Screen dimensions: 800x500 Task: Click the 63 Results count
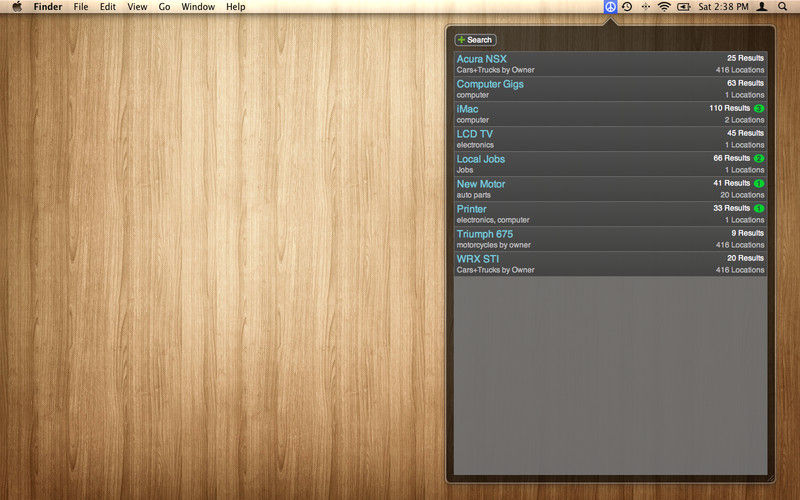pyautogui.click(x=745, y=83)
